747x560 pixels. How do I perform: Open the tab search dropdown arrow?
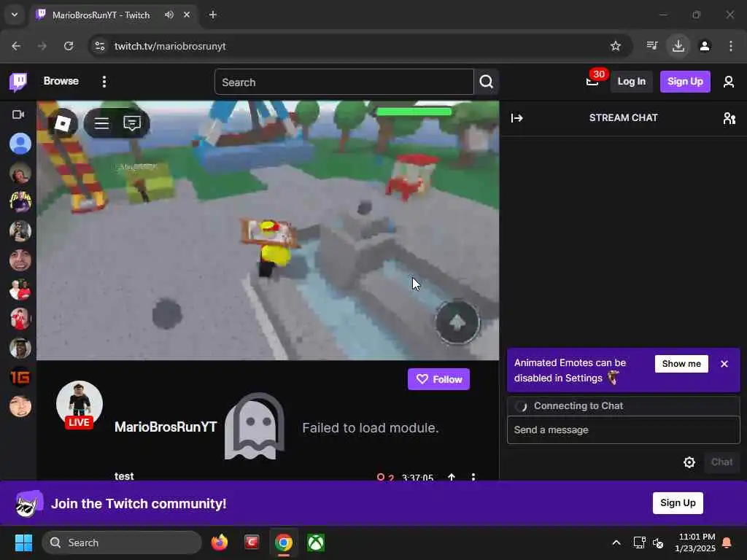pos(15,15)
